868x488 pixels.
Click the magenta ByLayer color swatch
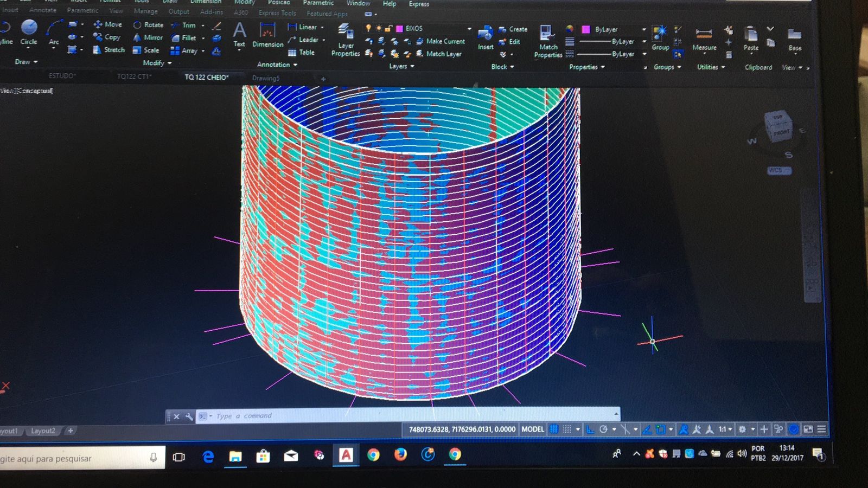[586, 30]
